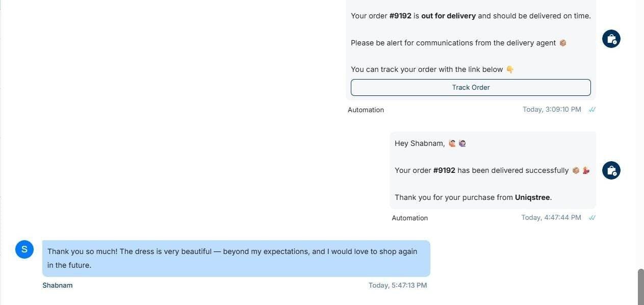Click the bold Uniqstree store name
Screen dimensions: 644x305
pos(533,197)
